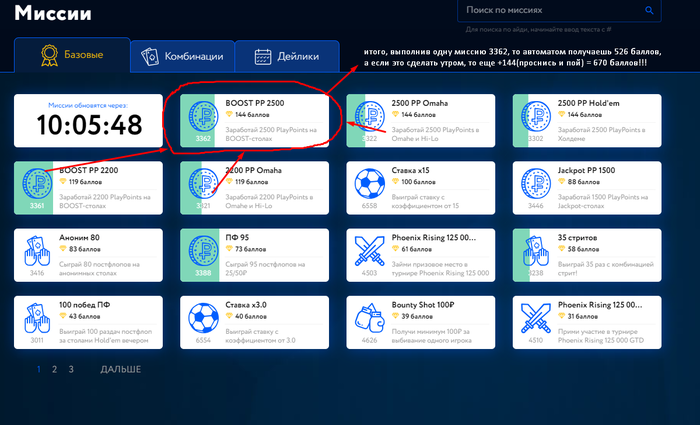Click crossed swords icon of mission 4503
Viewport: 700px width, 425px height.
[x=370, y=251]
